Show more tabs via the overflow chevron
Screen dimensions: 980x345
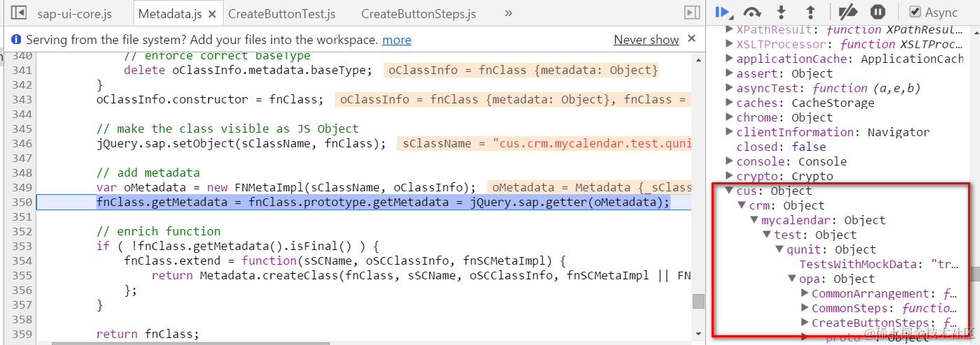click(x=508, y=13)
